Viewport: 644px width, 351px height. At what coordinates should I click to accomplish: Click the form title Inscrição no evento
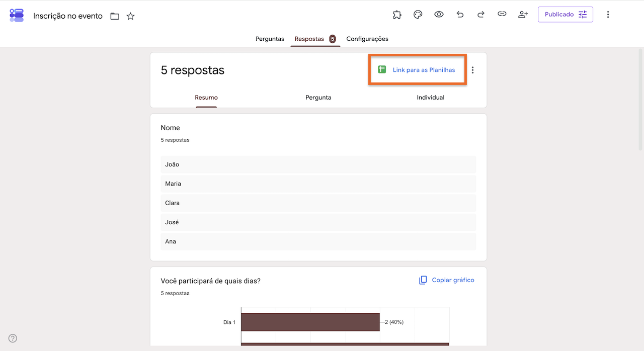pos(68,16)
